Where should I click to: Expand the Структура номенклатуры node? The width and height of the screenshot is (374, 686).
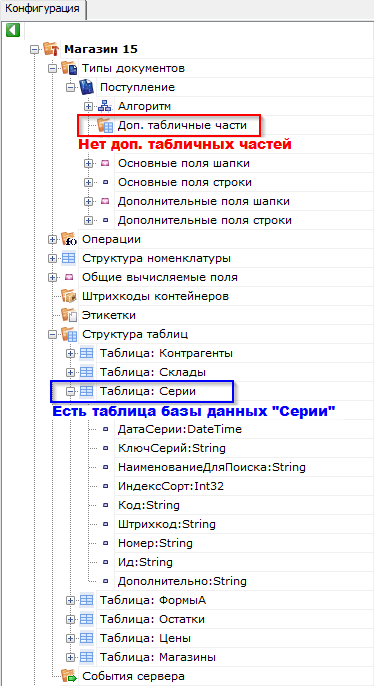(x=53, y=259)
